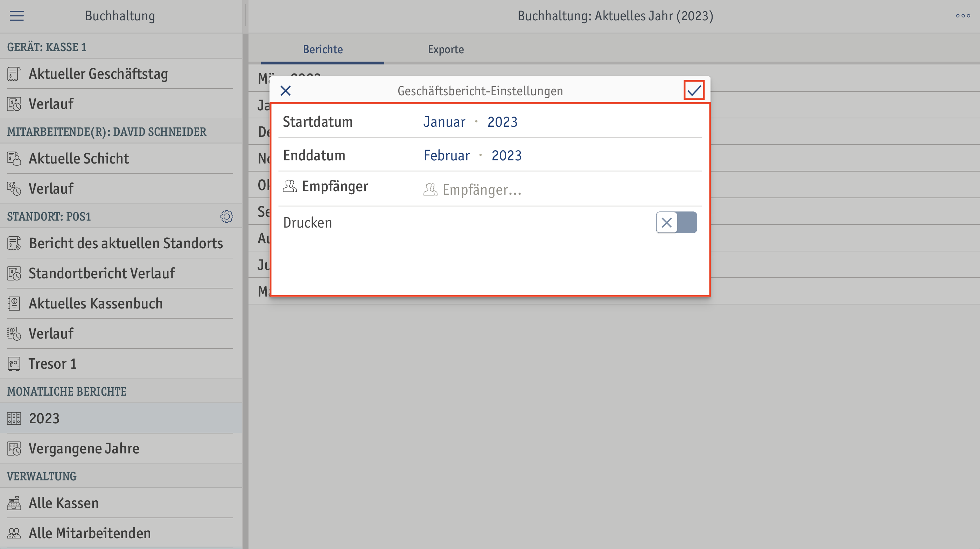Click the VERWALTUNG header

(x=42, y=476)
